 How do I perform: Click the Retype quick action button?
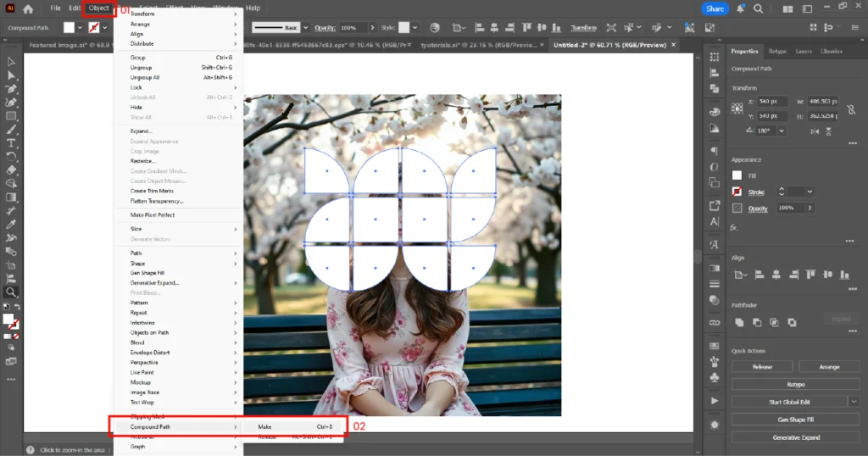[x=795, y=385]
